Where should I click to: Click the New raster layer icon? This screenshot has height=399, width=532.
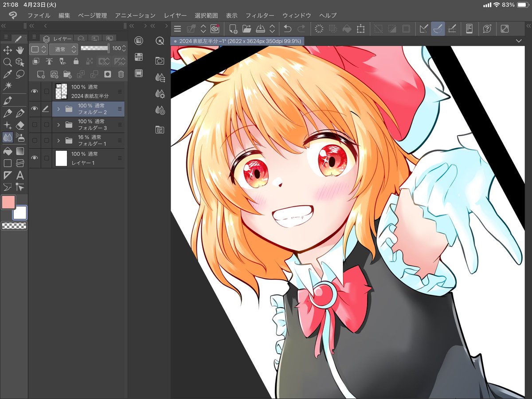pyautogui.click(x=41, y=74)
